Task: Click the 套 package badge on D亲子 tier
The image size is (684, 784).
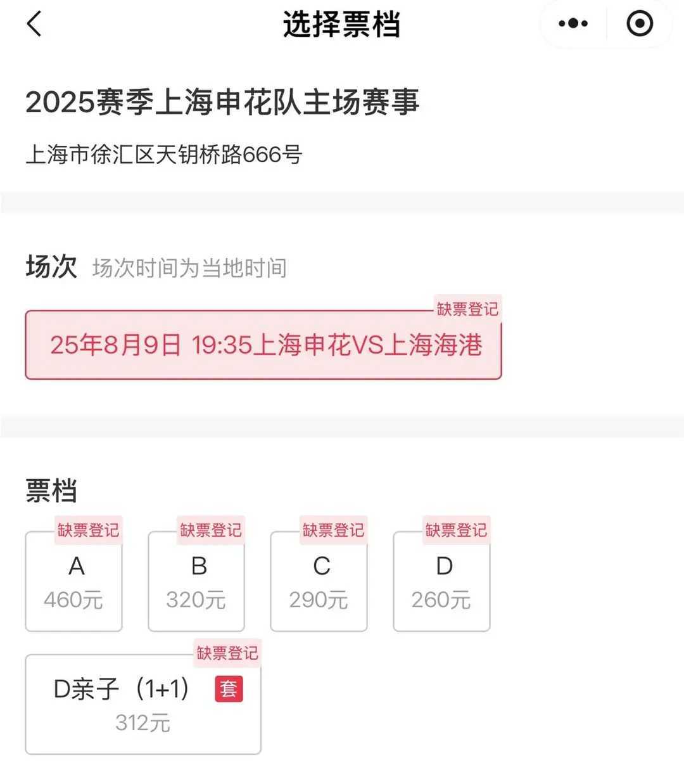Action: 229,690
